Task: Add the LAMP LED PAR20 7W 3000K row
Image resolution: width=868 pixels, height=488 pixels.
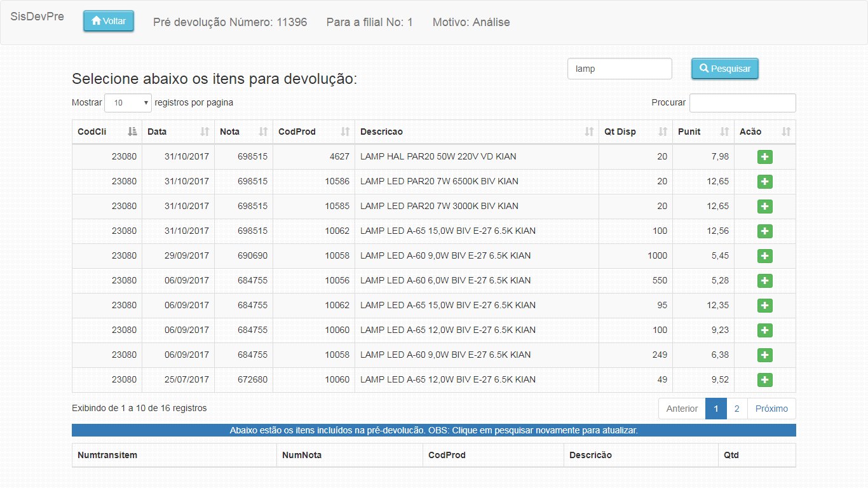Action: 764,207
